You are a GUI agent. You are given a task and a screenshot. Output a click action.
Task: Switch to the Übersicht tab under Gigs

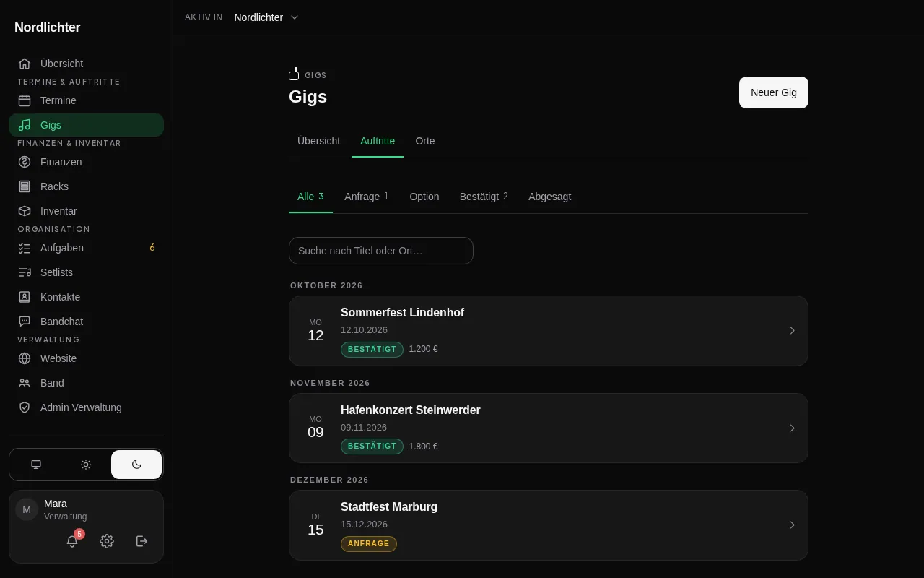[x=318, y=141]
